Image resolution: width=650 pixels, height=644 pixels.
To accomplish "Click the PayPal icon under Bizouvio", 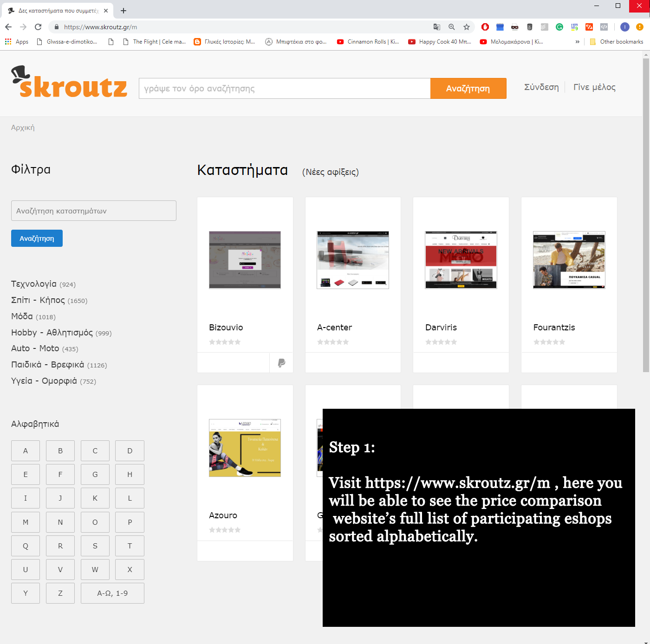I will pyautogui.click(x=281, y=363).
